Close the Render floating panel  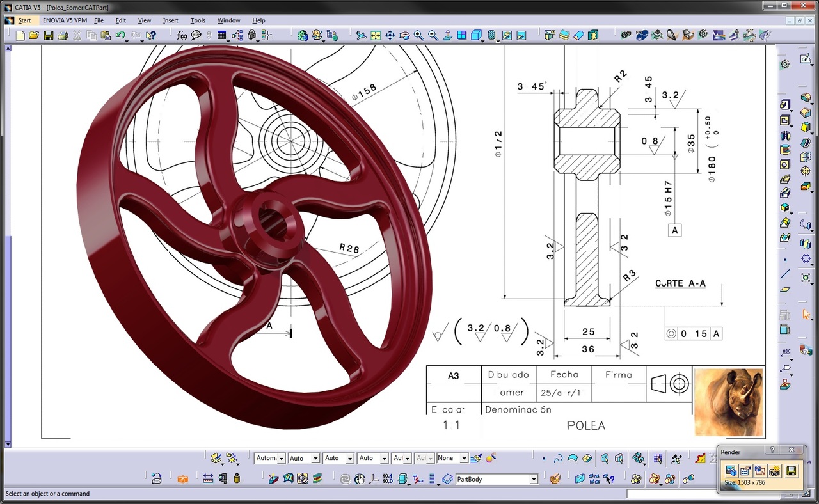point(791,450)
